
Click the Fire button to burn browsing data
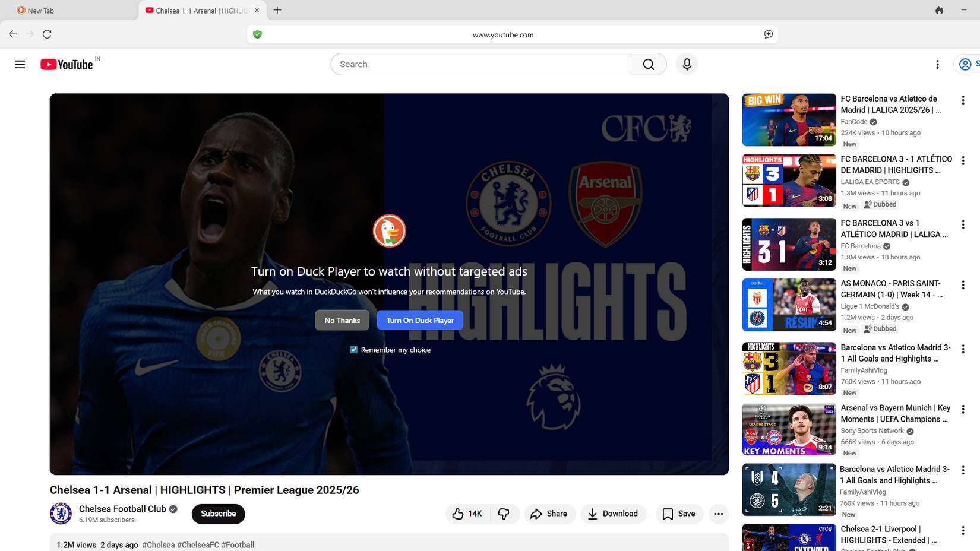(940, 10)
